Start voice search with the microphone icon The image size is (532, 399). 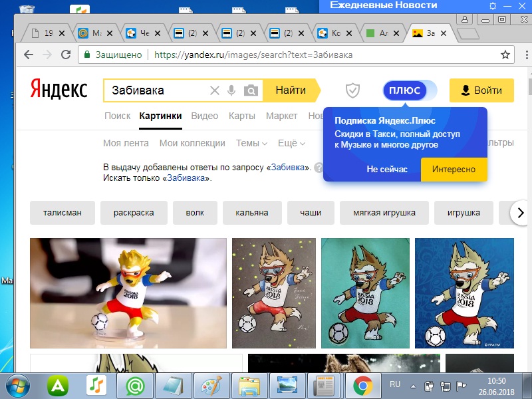click(x=231, y=90)
